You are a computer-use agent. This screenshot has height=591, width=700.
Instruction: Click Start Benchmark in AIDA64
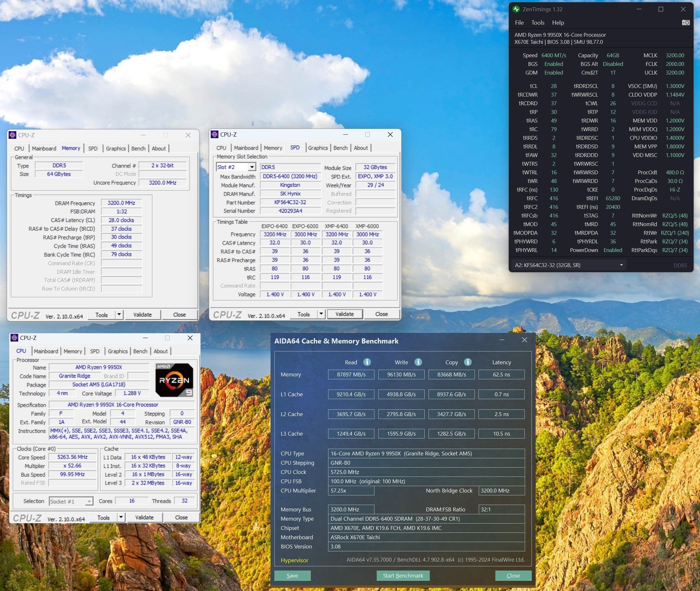403,575
